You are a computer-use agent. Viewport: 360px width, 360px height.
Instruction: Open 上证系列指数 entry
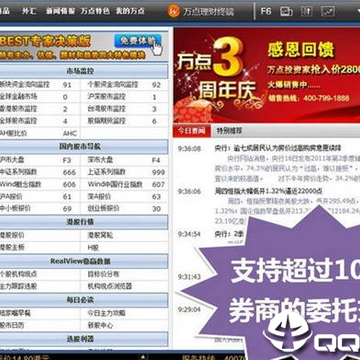106,172
